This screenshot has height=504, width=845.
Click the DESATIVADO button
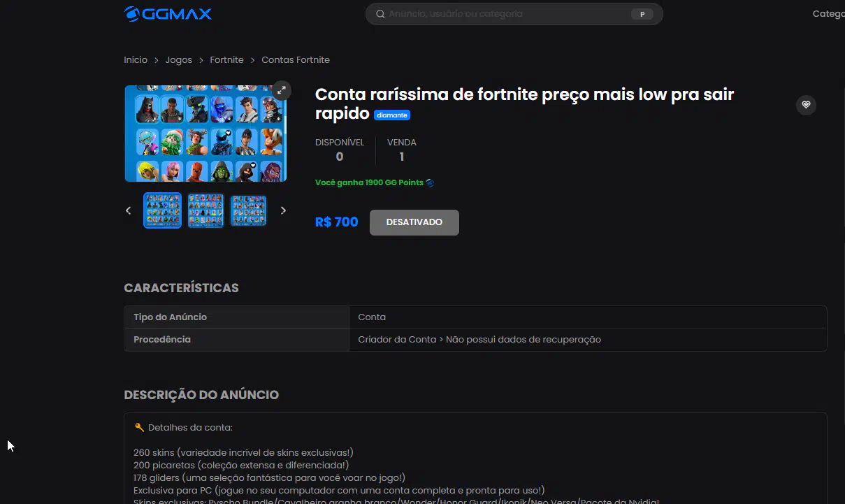coord(414,222)
